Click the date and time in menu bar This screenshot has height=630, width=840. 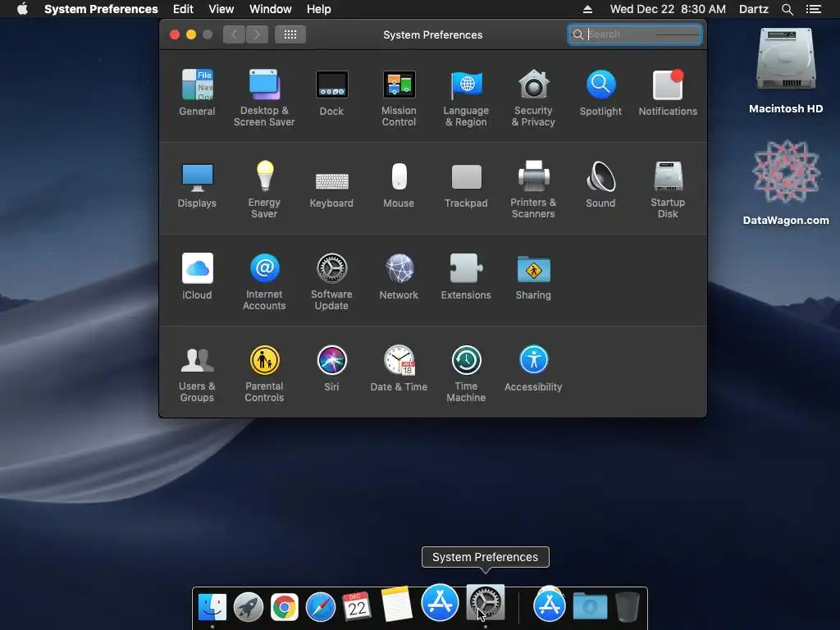(668, 9)
